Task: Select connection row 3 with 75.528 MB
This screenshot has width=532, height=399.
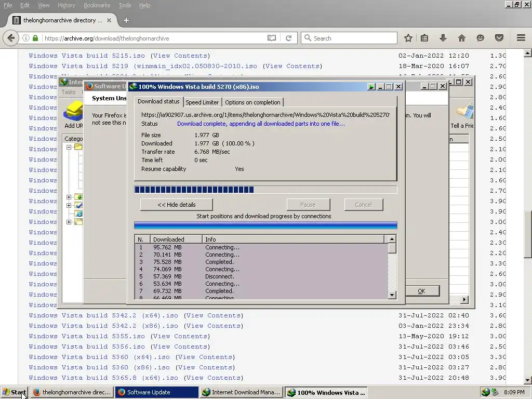Action: click(261, 262)
